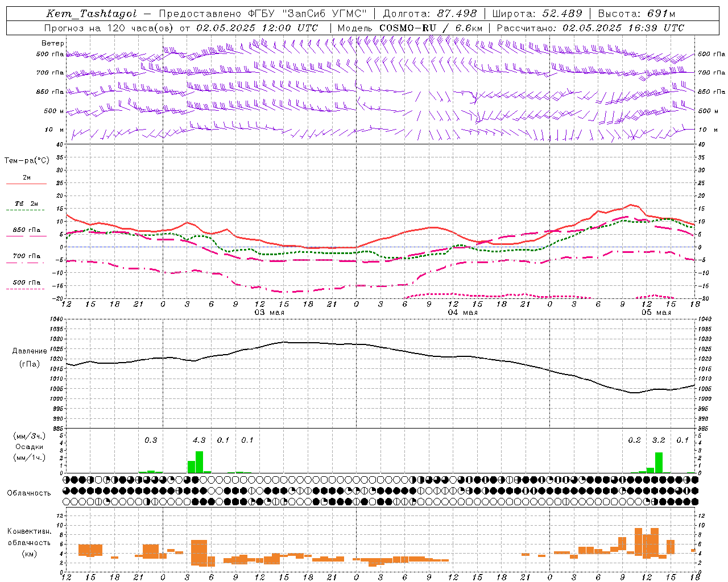Select the left 700 гПа wind level label
The height and width of the screenshot is (582, 728).
(50, 73)
